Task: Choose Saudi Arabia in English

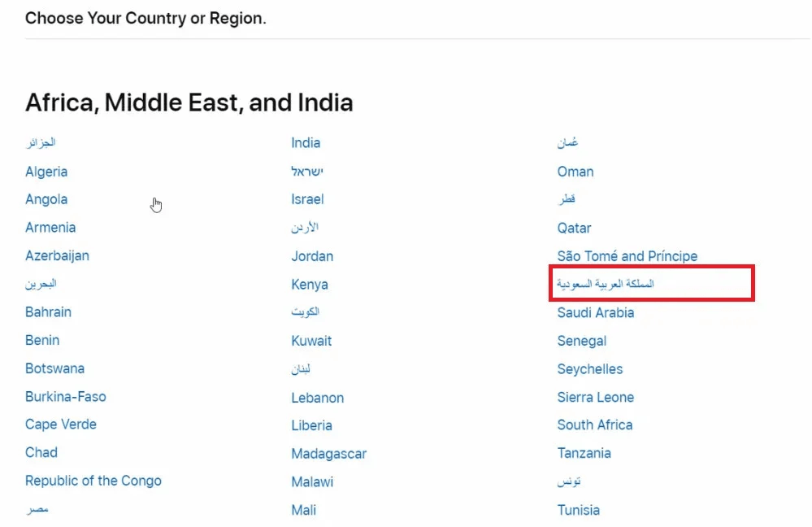Action: click(595, 312)
